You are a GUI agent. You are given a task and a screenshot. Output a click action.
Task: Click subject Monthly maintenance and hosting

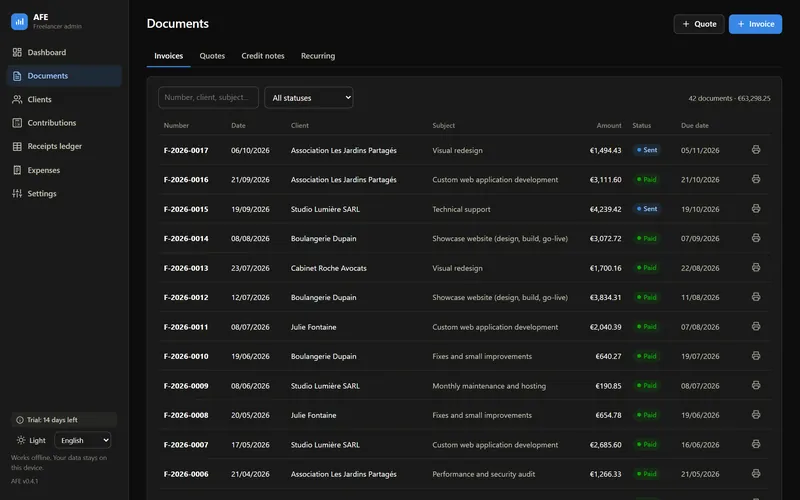(x=489, y=386)
